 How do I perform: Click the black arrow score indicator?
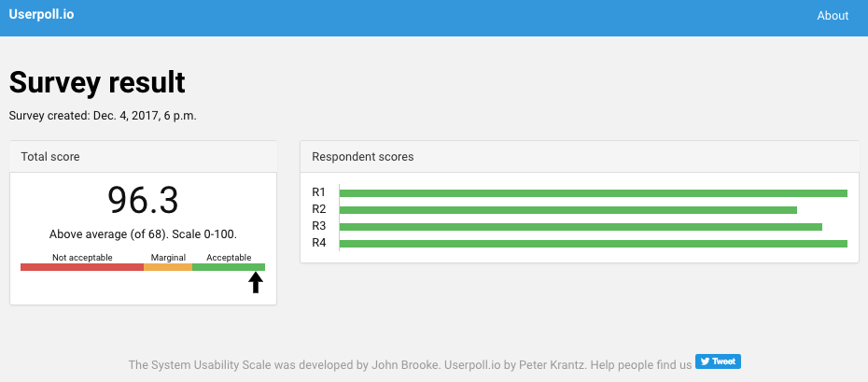tap(255, 282)
